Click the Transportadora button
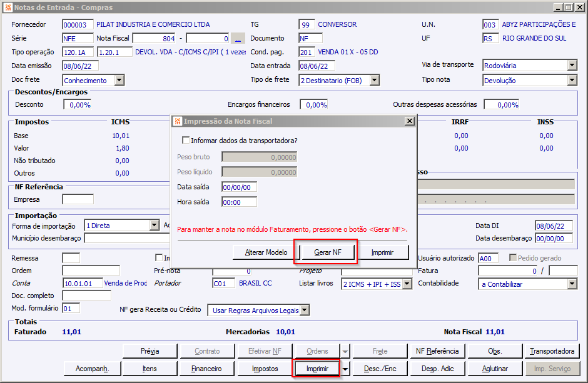This screenshot has height=383, width=588. coord(552,351)
